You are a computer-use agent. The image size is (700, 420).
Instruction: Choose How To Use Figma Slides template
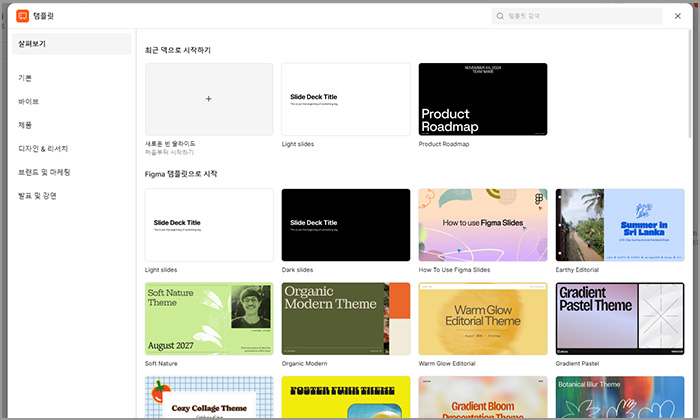(483, 225)
